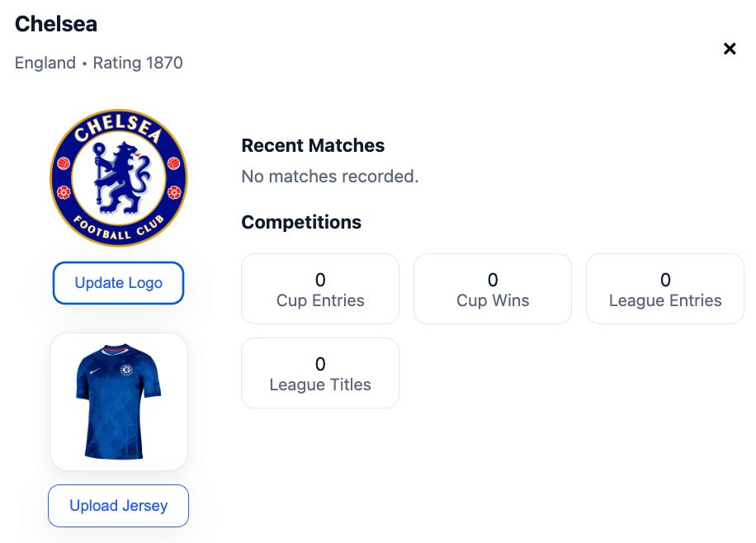
Task: Click the zero count above Cup Wins
Action: pyautogui.click(x=493, y=280)
